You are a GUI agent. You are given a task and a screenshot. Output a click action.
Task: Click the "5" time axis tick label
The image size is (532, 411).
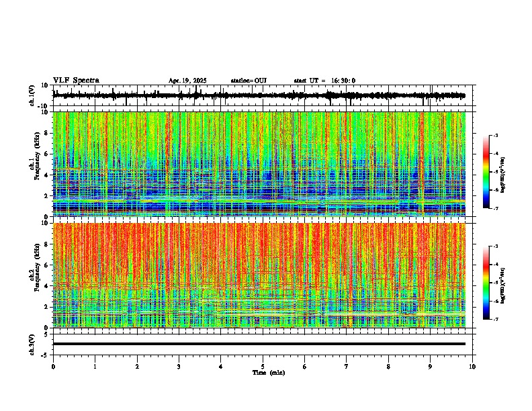(x=263, y=367)
